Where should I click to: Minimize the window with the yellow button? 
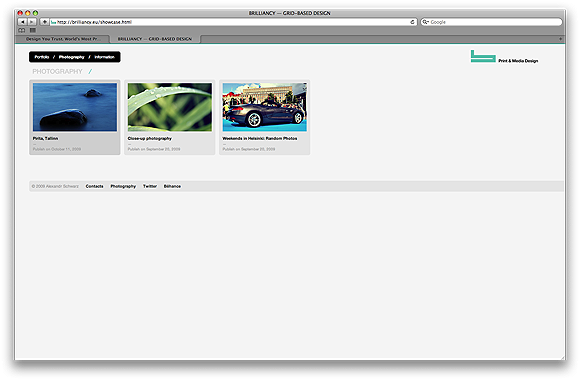point(28,13)
